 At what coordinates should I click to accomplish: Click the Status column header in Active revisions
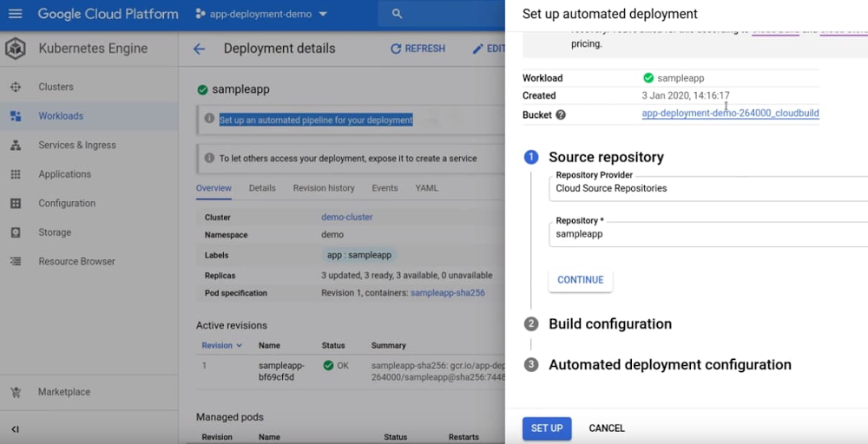click(x=333, y=346)
